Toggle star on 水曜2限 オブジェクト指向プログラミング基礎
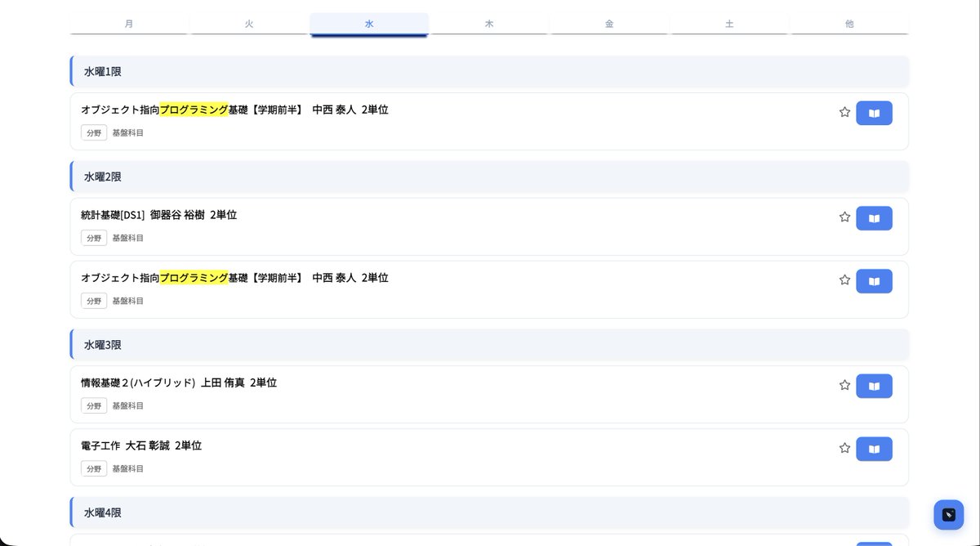The image size is (980, 546). pyautogui.click(x=844, y=280)
